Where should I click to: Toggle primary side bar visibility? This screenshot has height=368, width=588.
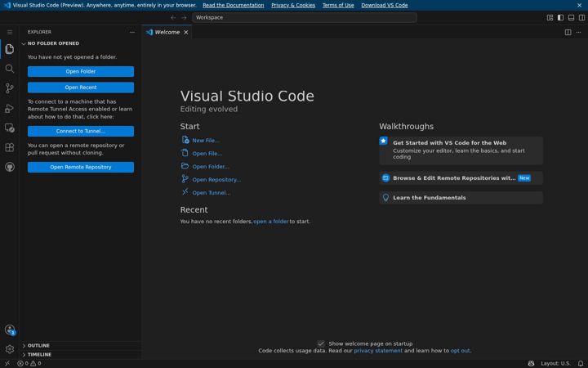click(x=560, y=18)
